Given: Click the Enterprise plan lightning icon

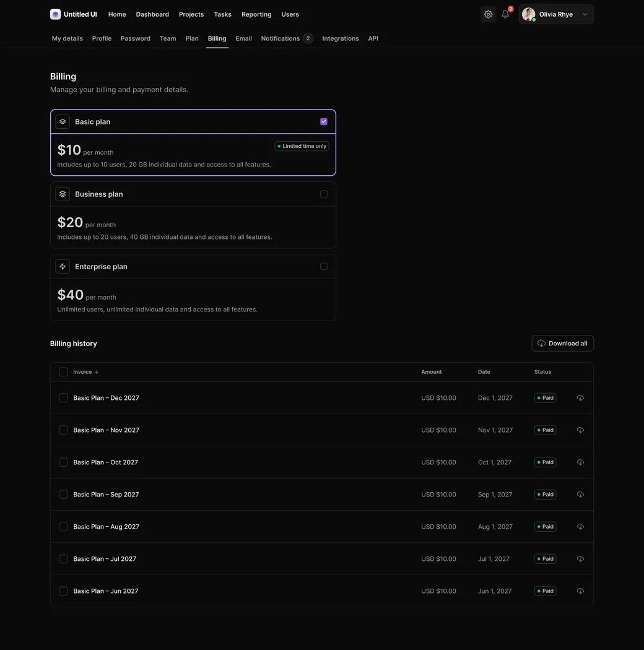Looking at the screenshot, I should click(63, 267).
